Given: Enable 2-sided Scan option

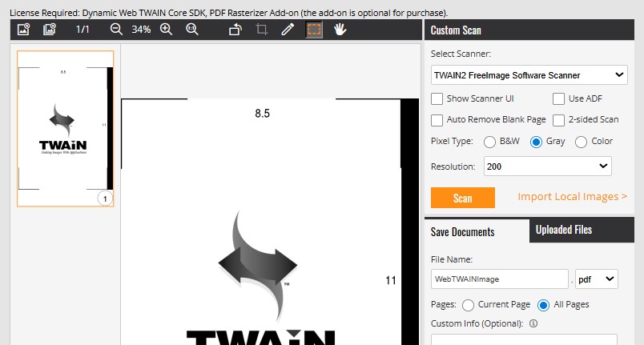Looking at the screenshot, I should point(558,120).
